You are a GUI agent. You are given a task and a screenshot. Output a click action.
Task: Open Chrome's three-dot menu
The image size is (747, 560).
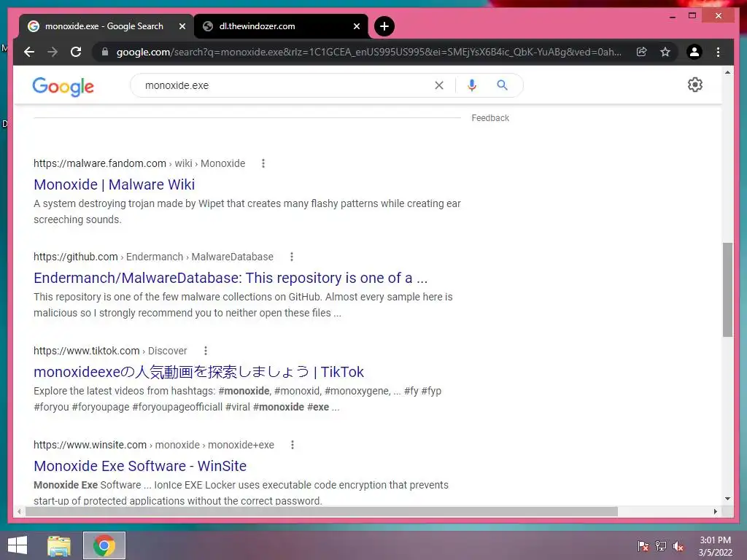click(718, 52)
